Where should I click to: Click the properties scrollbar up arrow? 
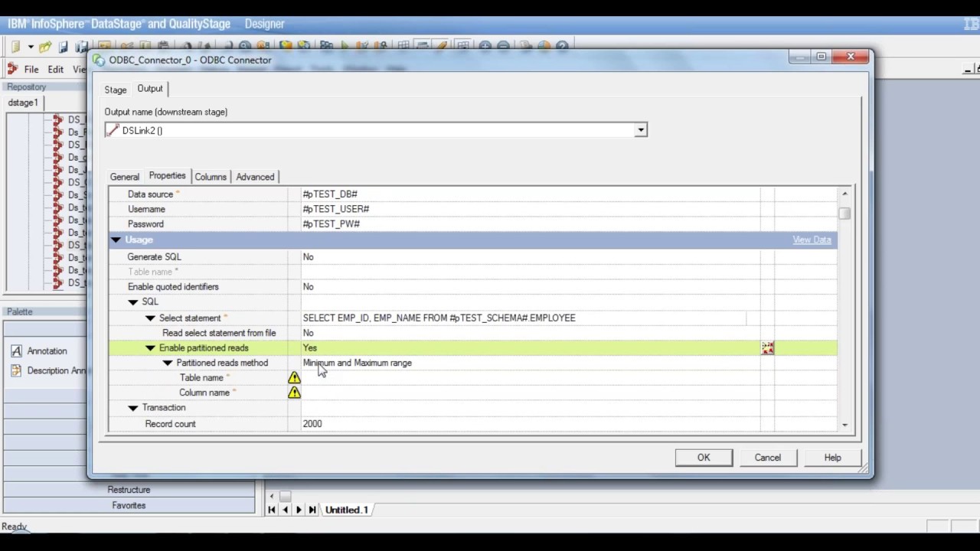(844, 194)
